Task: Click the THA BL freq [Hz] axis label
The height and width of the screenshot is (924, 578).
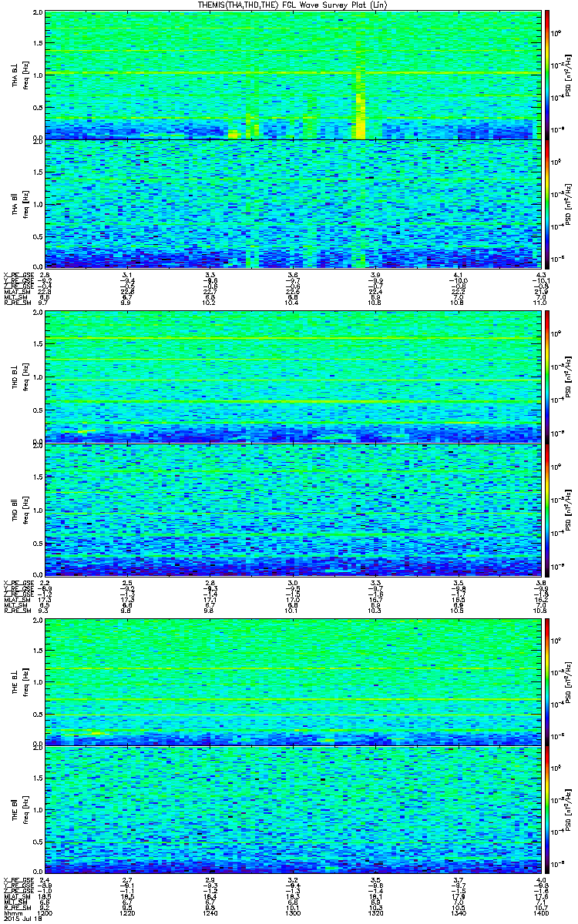Action: point(25,75)
